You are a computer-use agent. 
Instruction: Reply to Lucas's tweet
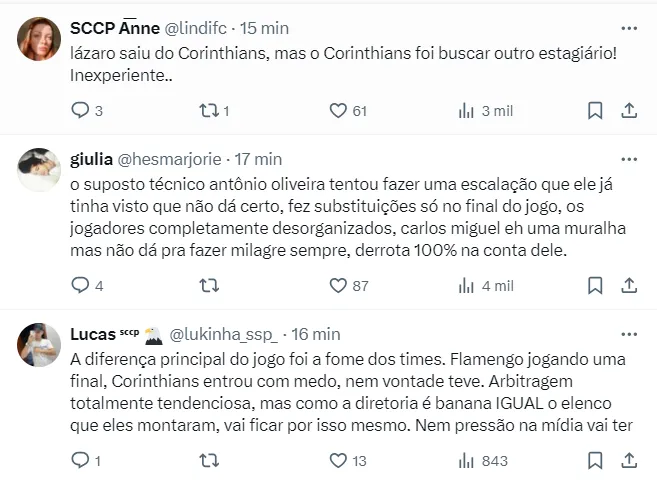[82, 461]
